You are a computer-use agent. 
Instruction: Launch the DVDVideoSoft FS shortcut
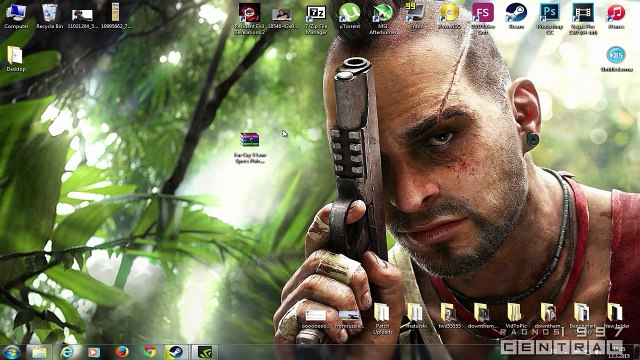[483, 19]
